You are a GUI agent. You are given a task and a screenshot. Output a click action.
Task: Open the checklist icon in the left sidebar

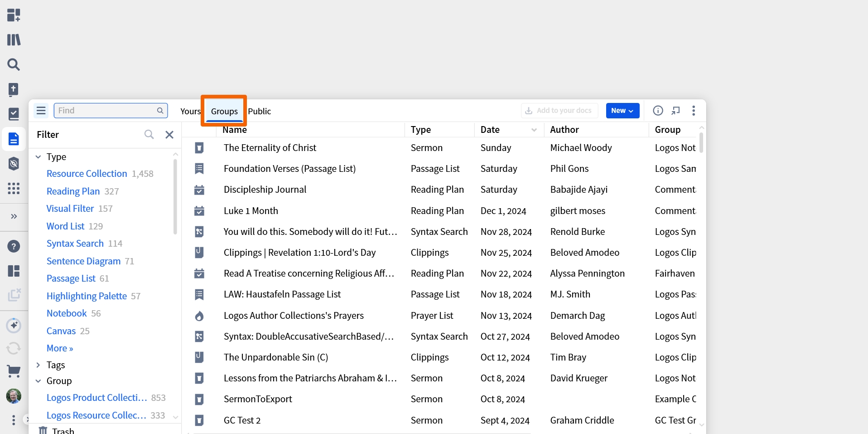coord(14,114)
